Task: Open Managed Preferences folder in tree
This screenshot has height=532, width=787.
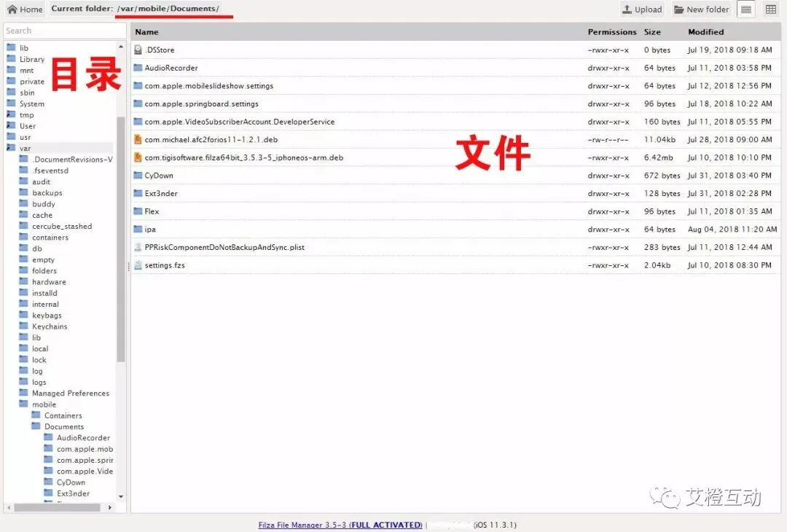Action: click(x=71, y=393)
